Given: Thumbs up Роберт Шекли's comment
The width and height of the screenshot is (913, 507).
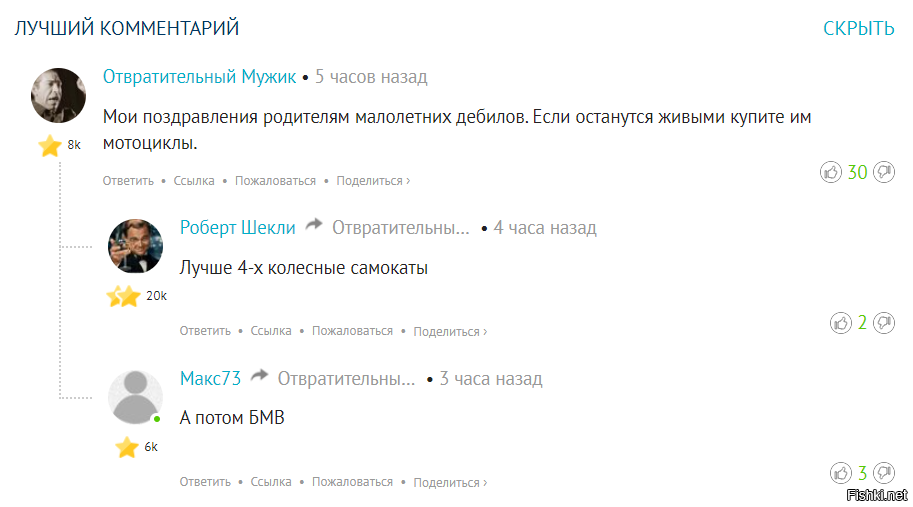Looking at the screenshot, I should pyautogui.click(x=841, y=323).
